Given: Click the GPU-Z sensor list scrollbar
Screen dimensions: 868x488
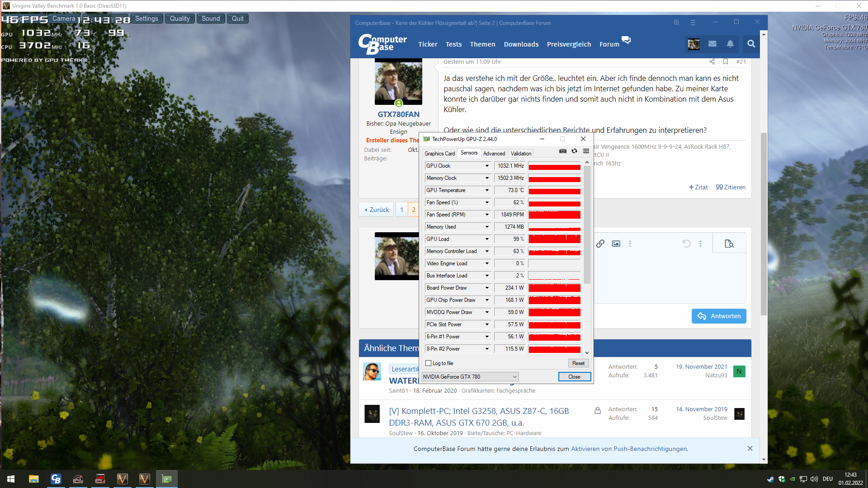Looking at the screenshot, I should coord(587,226).
